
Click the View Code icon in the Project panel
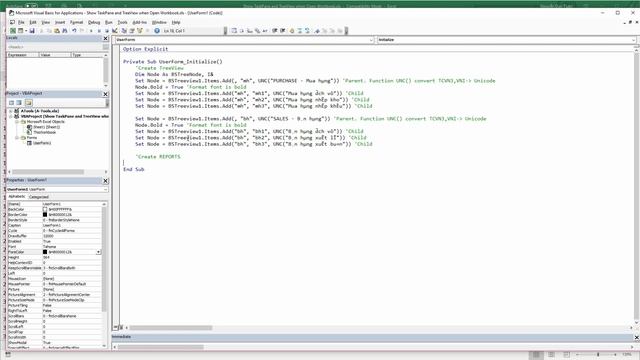(x=11, y=103)
